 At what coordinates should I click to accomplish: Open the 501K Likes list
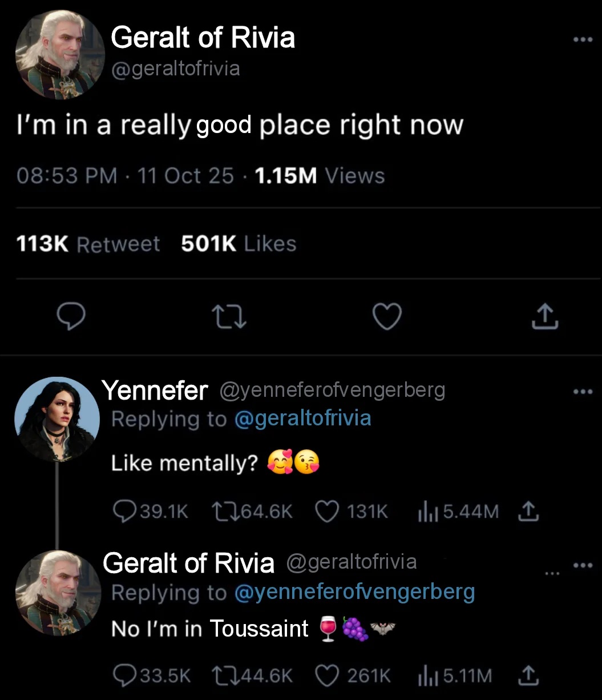(x=239, y=244)
